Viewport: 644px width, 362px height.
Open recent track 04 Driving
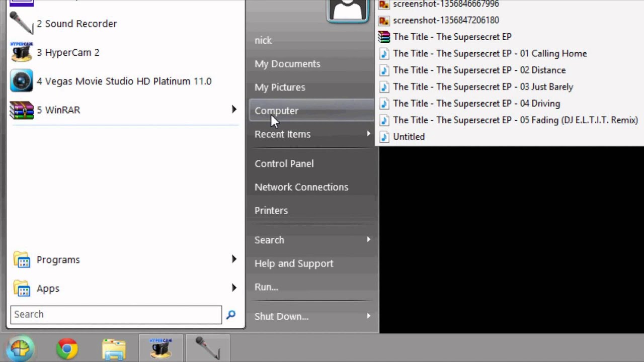[x=476, y=104]
